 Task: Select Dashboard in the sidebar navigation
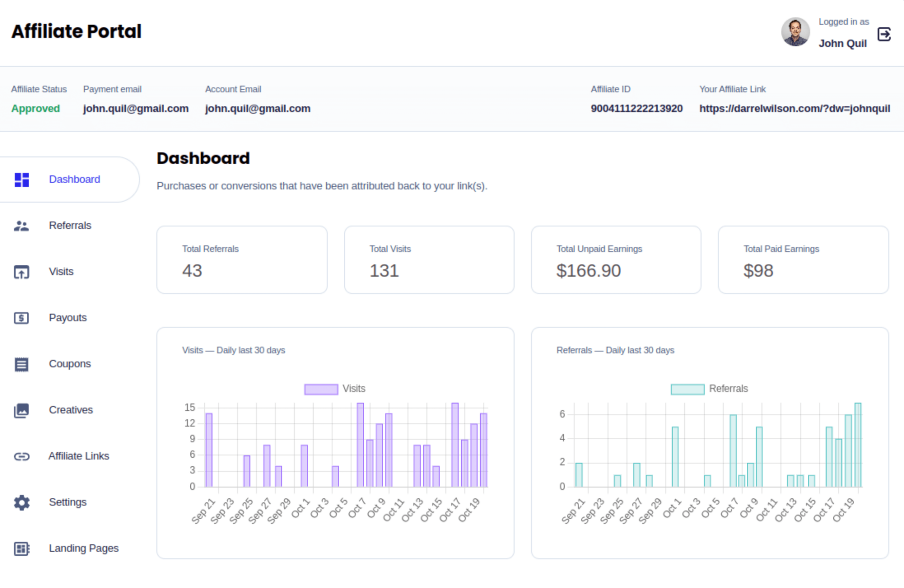pos(74,179)
